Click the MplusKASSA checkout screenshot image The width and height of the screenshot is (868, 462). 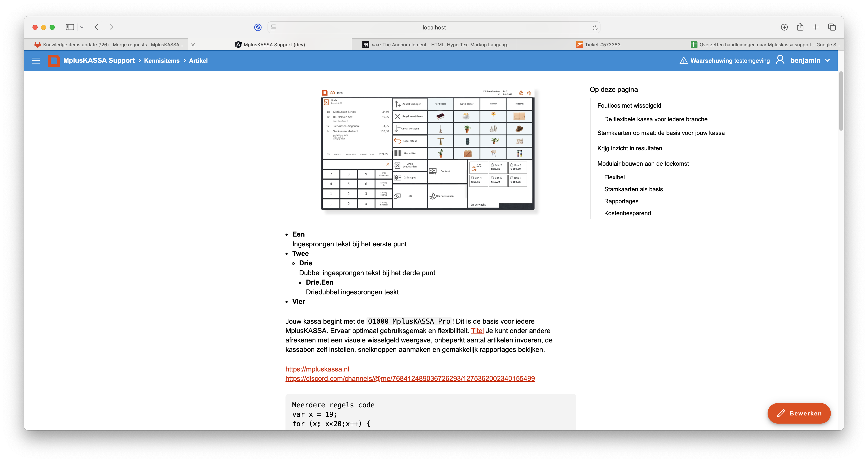click(428, 149)
